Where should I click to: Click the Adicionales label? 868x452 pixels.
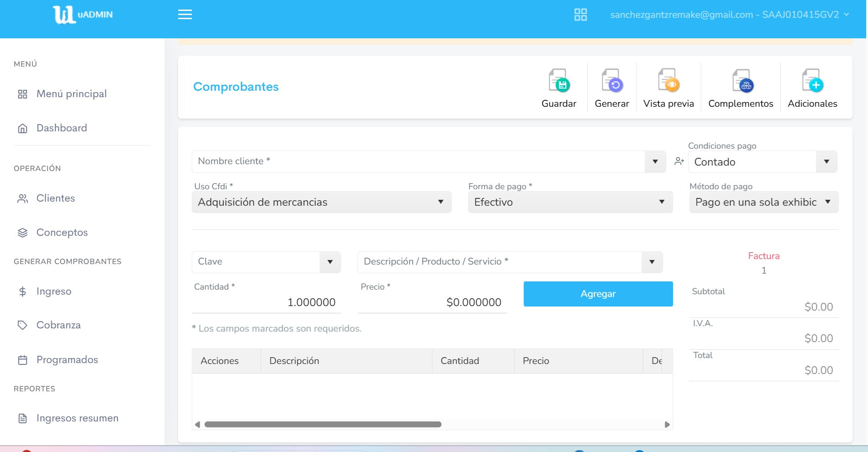click(812, 104)
